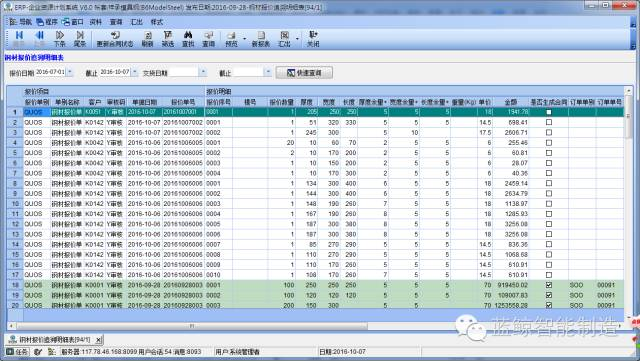Uncheck 是否生成合同 checkbox in row 20

tap(549, 305)
